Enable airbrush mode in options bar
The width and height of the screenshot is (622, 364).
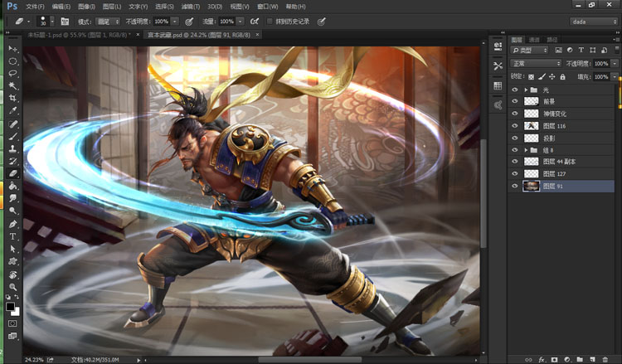click(255, 22)
